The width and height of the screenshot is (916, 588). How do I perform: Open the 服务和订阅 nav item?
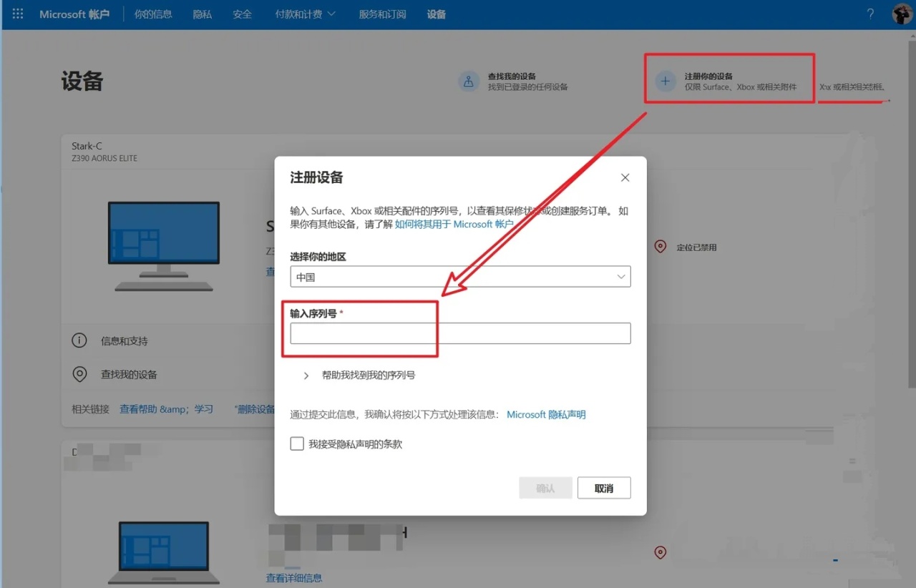tap(382, 14)
